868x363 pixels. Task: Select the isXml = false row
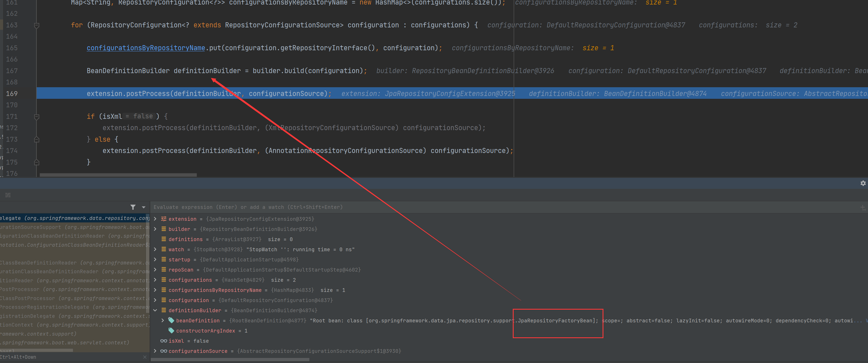(x=509, y=341)
